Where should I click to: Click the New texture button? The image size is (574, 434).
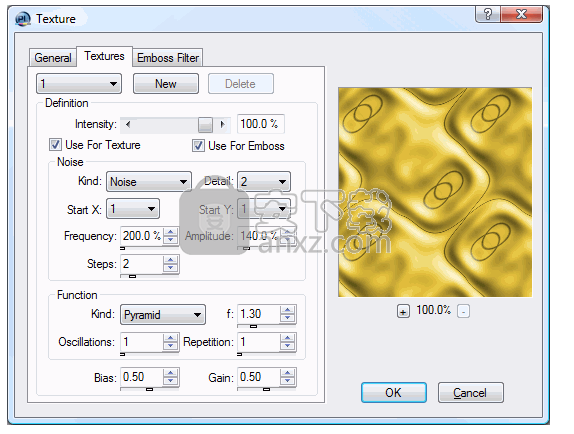pos(166,84)
